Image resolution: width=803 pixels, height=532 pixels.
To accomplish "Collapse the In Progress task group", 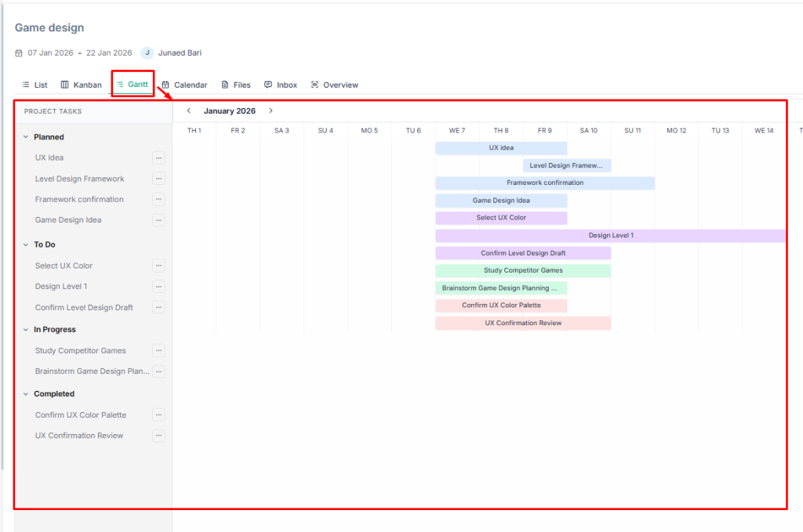I will point(26,330).
